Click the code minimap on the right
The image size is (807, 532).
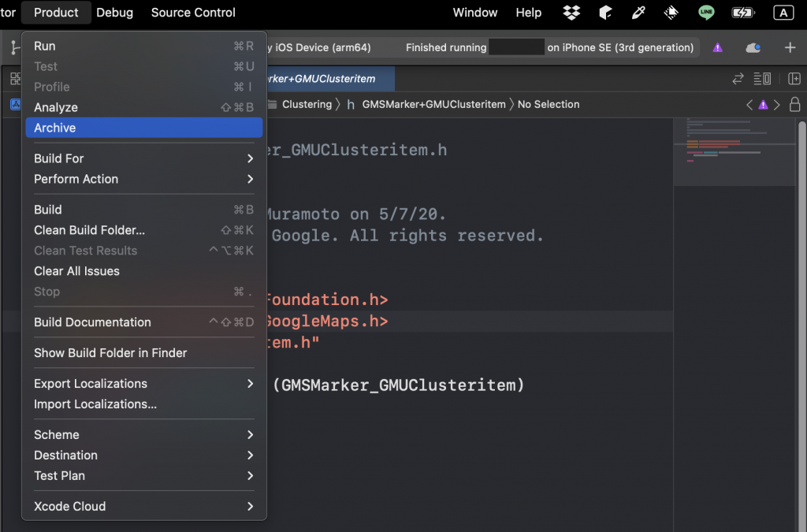point(733,150)
